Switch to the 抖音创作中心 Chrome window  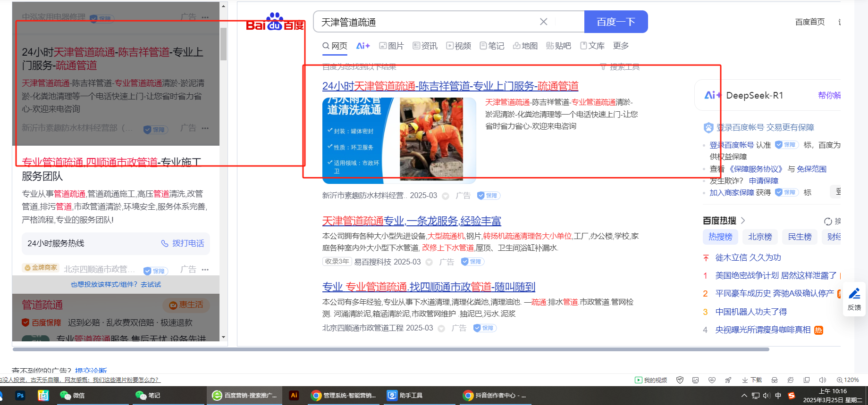[495, 396]
